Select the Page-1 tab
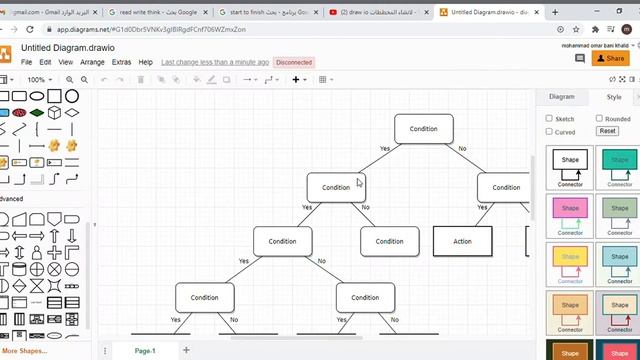This screenshot has width=640, height=360. (x=145, y=351)
